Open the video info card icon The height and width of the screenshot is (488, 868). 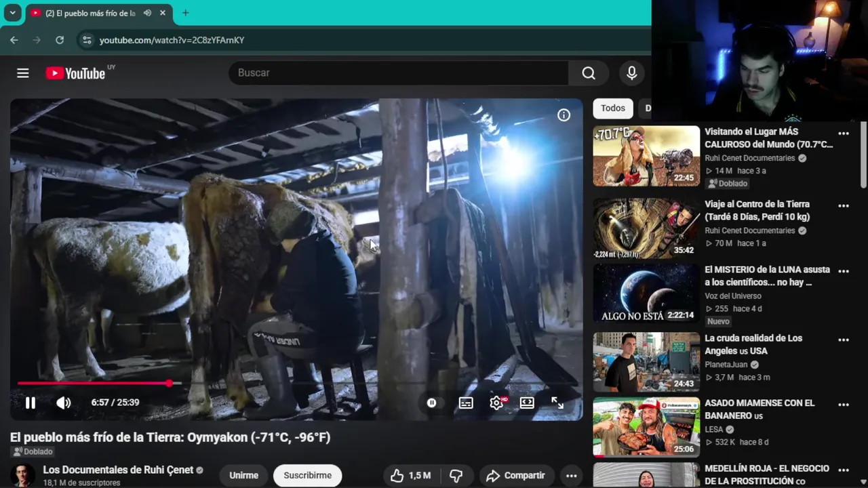point(564,115)
